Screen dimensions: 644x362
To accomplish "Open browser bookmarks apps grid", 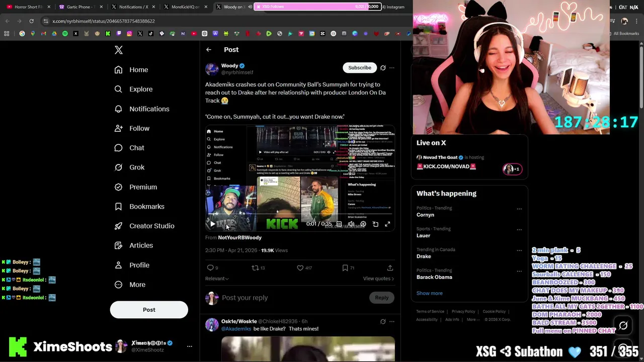I will 7,34.
